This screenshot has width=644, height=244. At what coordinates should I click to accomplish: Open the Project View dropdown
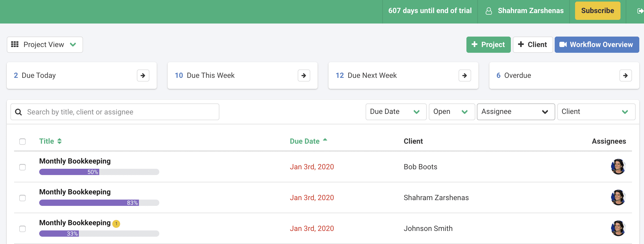pyautogui.click(x=45, y=45)
